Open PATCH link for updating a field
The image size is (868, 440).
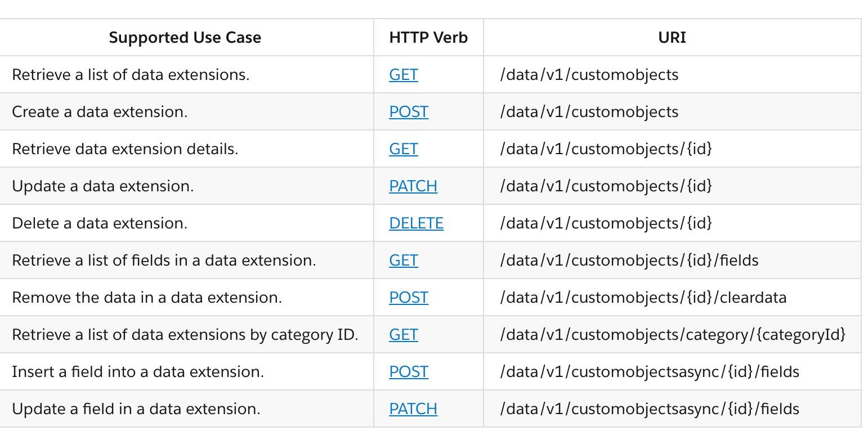click(x=413, y=409)
